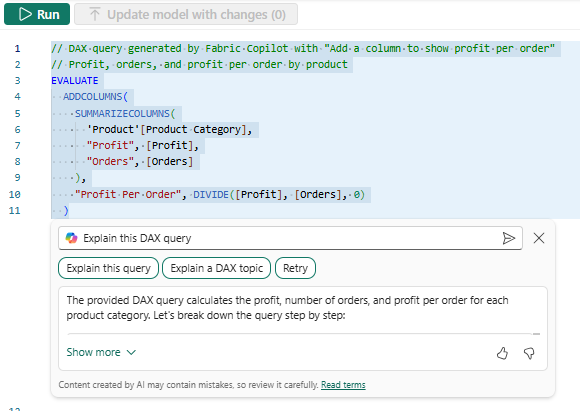Click Update model with changes button
Screen dimensions: 580x411
pos(186,14)
